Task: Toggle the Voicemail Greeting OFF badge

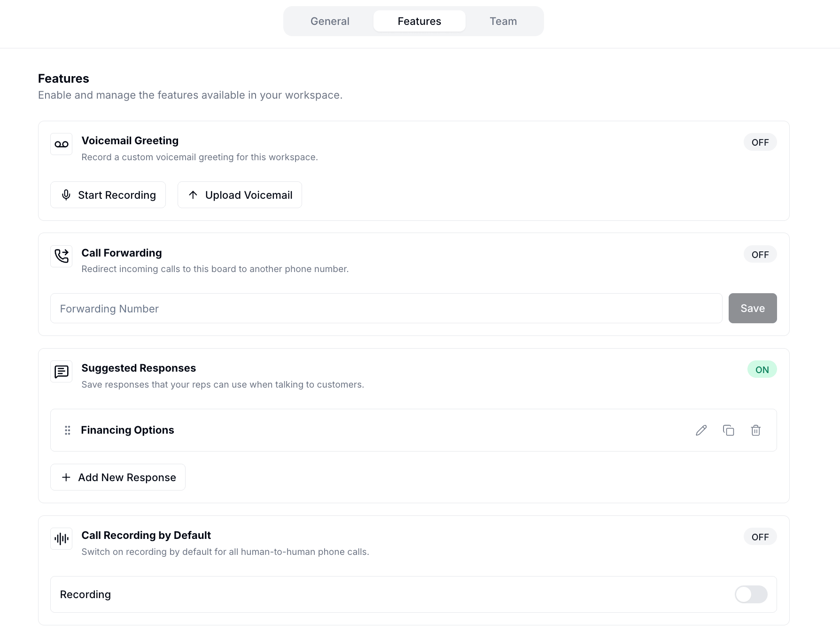Action: coord(760,142)
